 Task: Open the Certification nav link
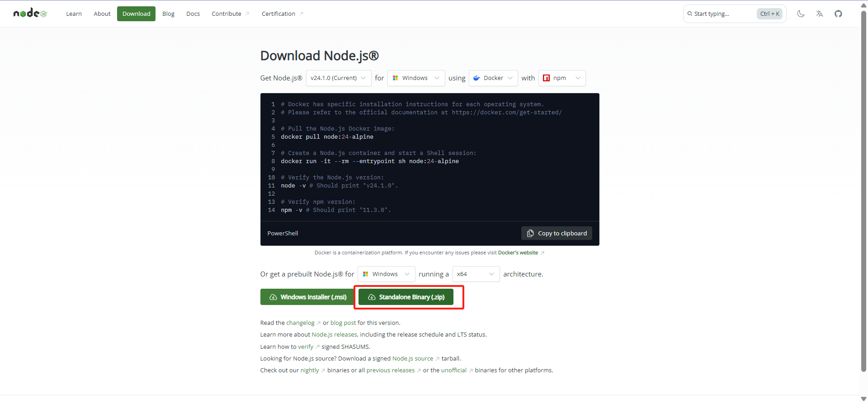pos(282,14)
